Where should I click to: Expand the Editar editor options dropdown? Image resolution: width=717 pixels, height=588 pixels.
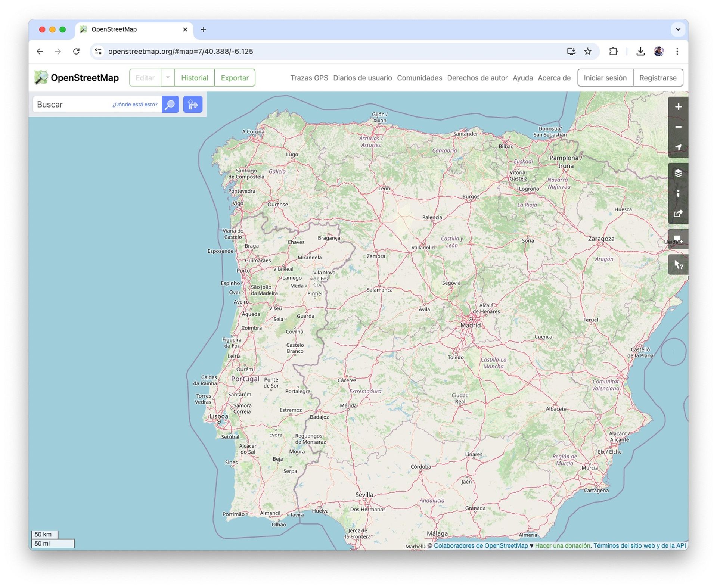167,78
